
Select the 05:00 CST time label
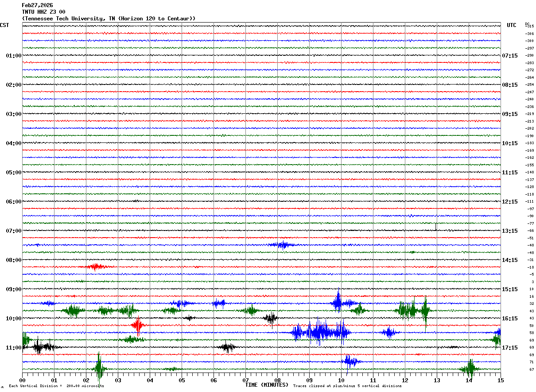tap(14, 173)
